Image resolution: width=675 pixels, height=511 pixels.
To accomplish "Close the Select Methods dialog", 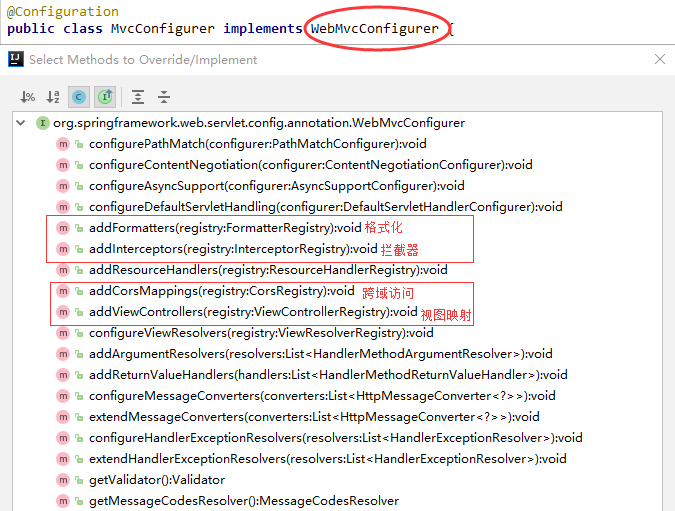I will pos(660,59).
